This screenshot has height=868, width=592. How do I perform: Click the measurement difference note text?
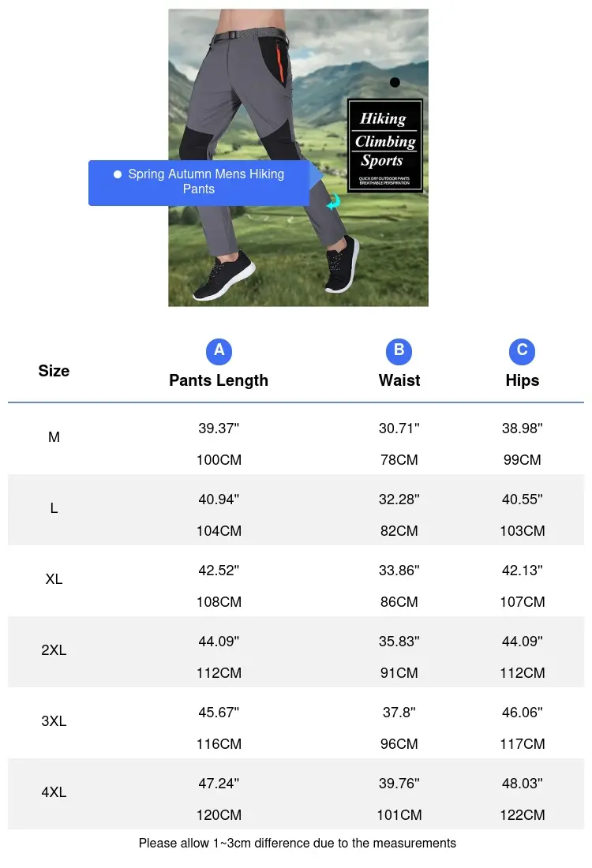(298, 843)
